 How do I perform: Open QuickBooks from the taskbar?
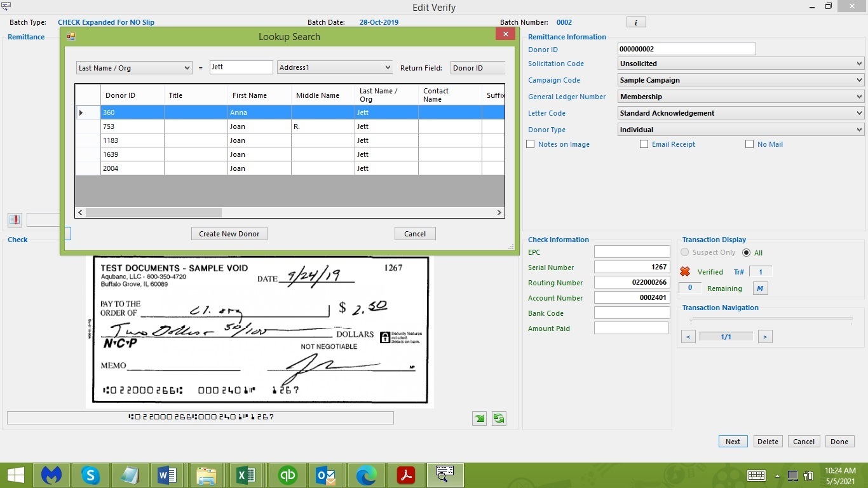click(288, 475)
